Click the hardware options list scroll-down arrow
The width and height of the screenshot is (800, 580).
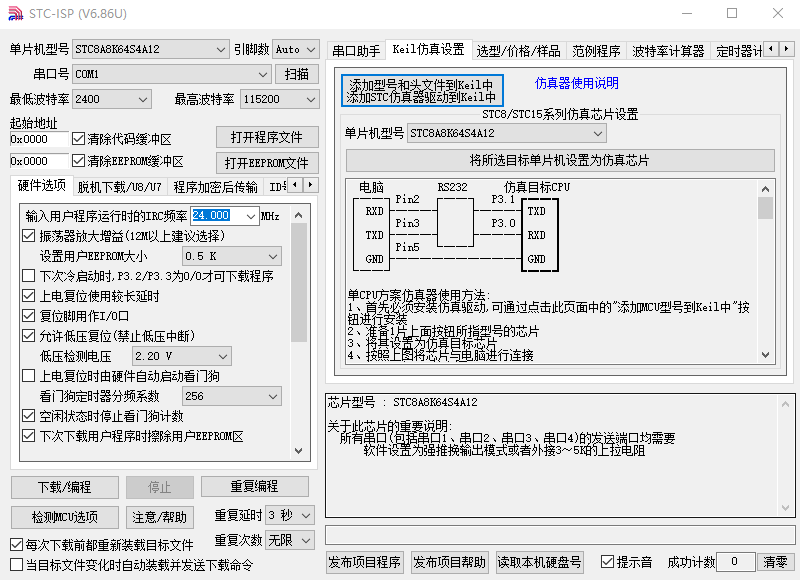pos(299,451)
